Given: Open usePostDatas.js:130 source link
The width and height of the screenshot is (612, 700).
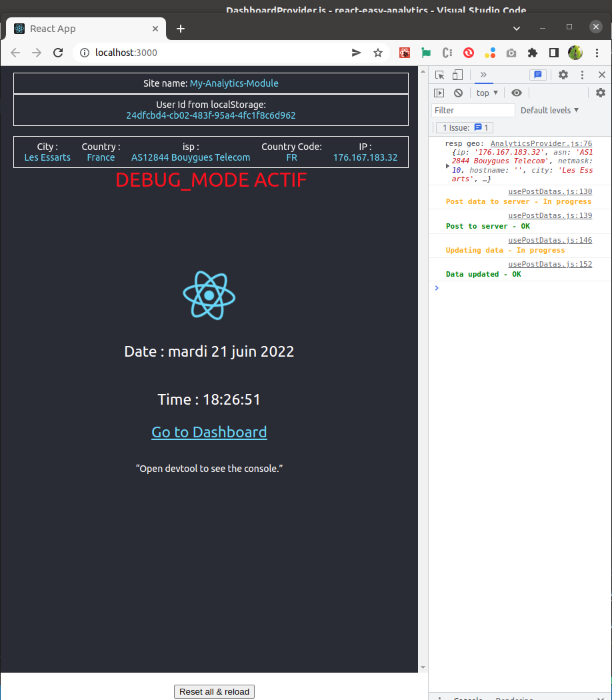Looking at the screenshot, I should click(550, 191).
